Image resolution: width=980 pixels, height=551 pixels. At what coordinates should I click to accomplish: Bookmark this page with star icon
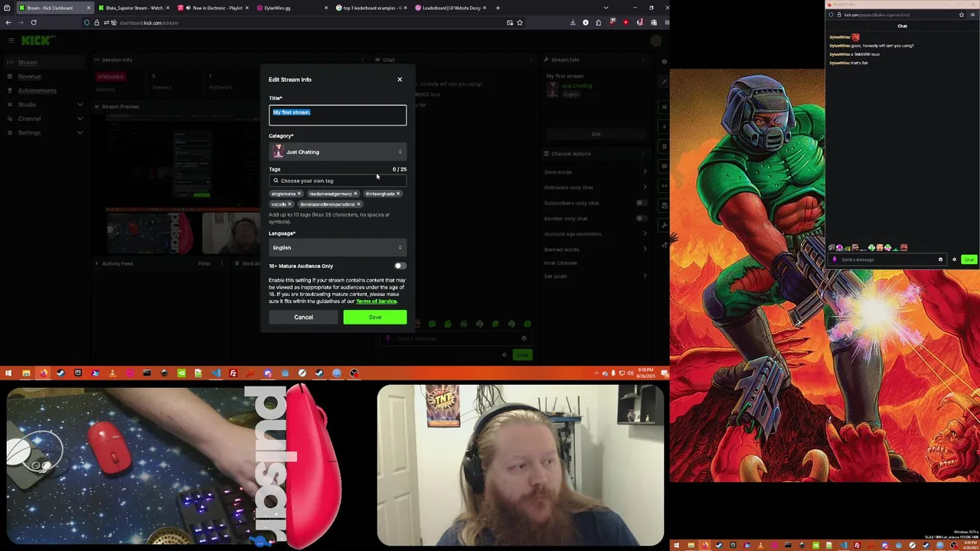(x=520, y=22)
